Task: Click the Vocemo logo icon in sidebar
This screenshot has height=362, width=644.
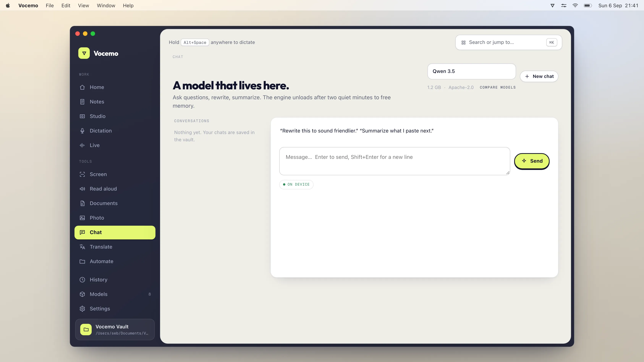Action: click(84, 53)
